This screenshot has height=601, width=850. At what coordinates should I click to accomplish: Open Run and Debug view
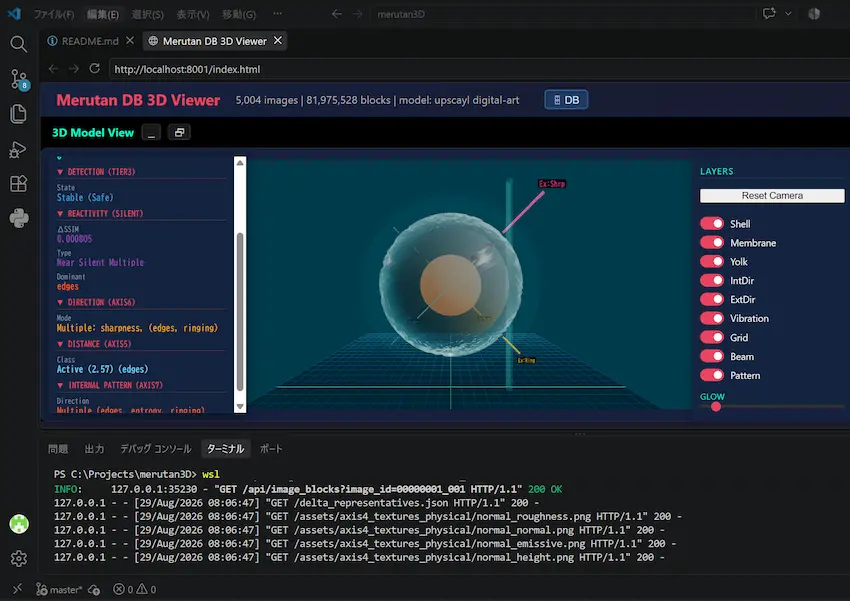[18, 149]
